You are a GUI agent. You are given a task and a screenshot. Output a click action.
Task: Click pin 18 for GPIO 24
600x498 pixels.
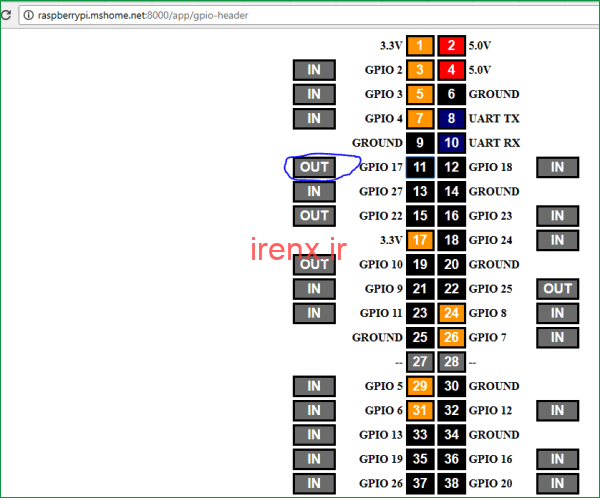tap(452, 240)
